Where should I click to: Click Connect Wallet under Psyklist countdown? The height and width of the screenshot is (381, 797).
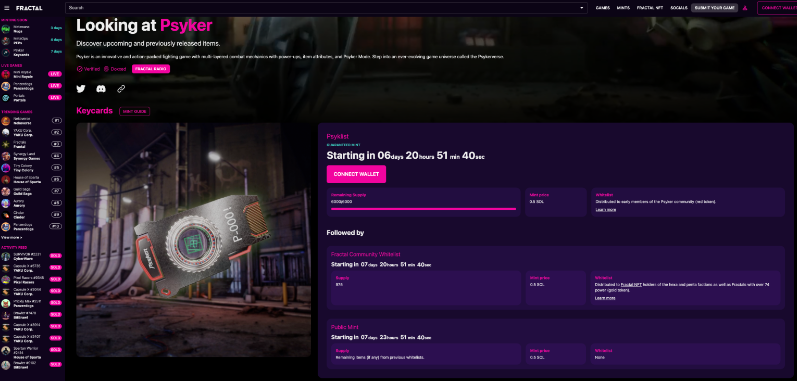click(x=356, y=174)
